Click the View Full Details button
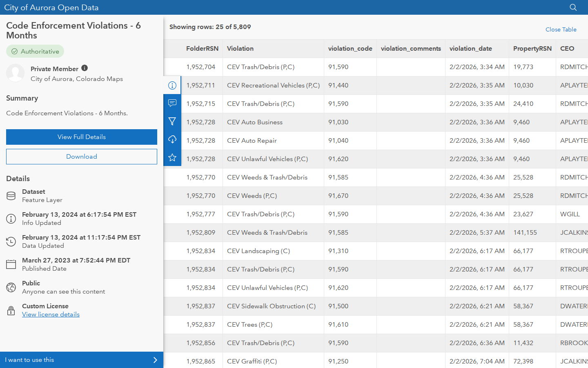This screenshot has height=368, width=588. (82, 137)
